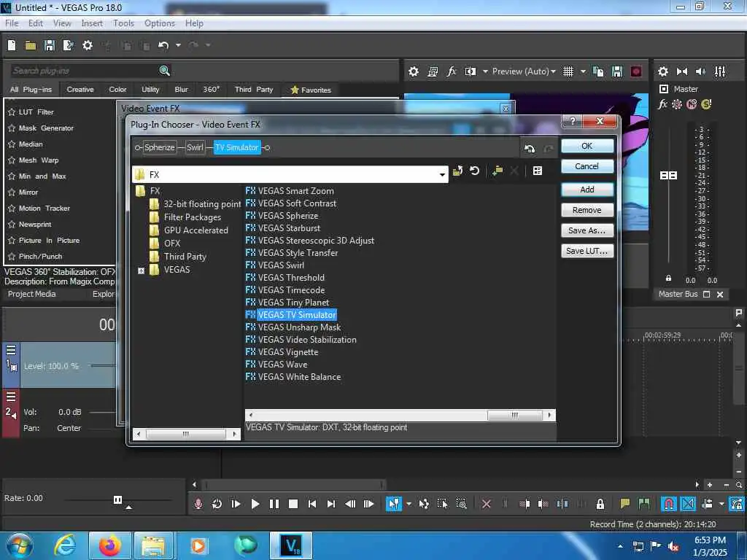The width and height of the screenshot is (747, 560).
Task: Favorite the Pinch/Punch plug-in star
Action: [12, 257]
